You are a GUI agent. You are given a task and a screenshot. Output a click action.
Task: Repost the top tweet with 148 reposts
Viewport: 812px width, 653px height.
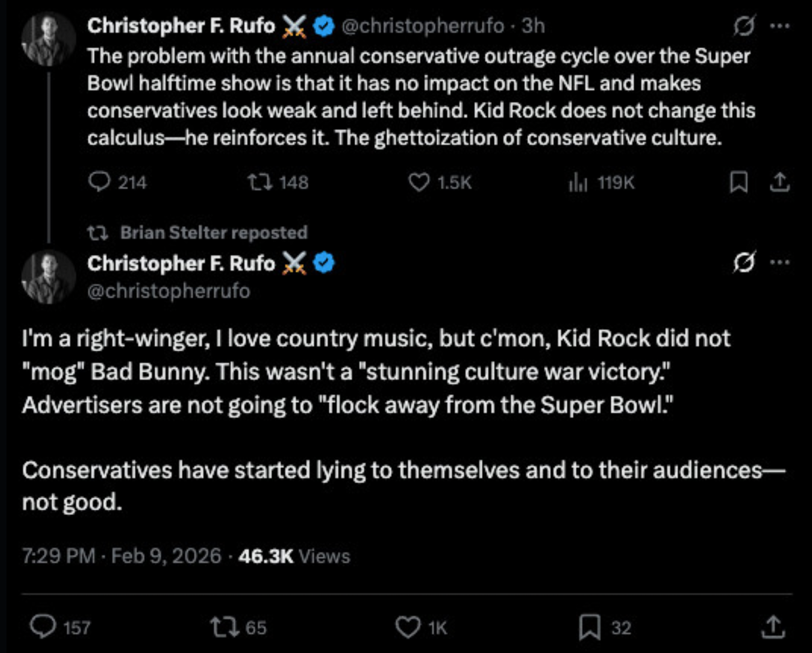click(x=256, y=182)
